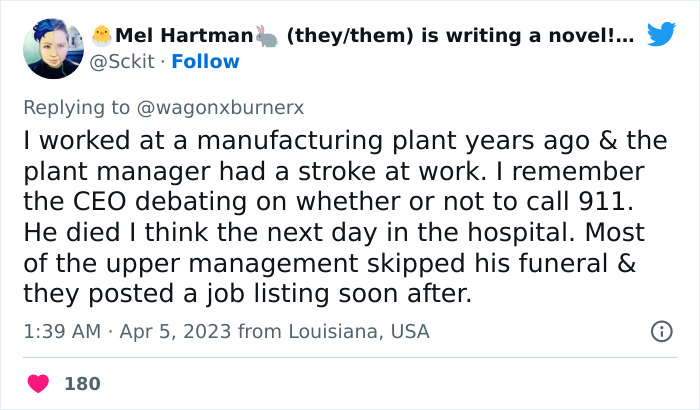
Task: Open the @Sckit handle link
Action: (125, 62)
